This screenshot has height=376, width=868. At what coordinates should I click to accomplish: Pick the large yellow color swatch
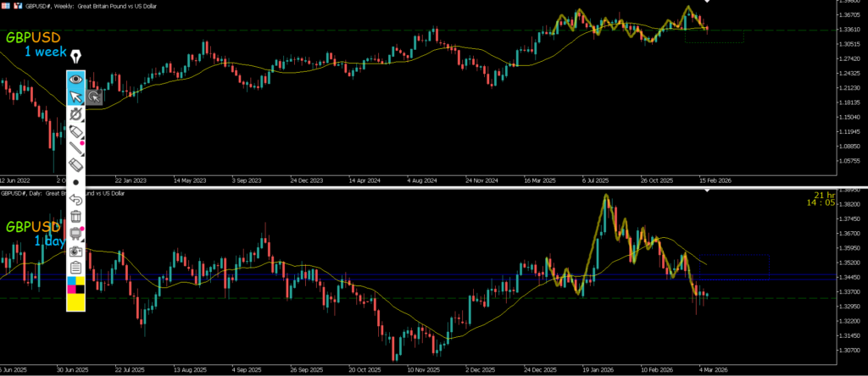(x=75, y=301)
